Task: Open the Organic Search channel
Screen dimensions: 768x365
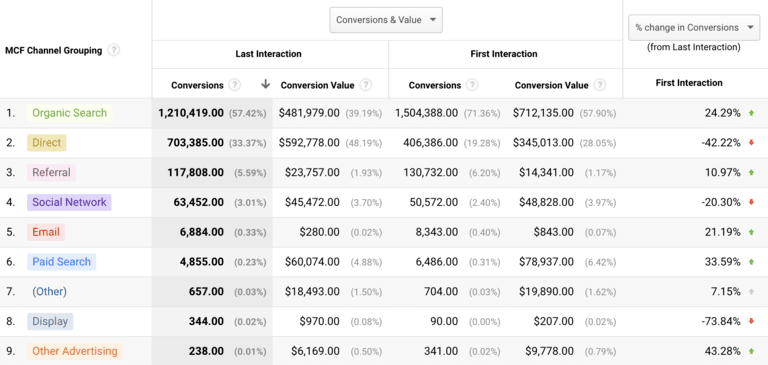Action: 70,113
